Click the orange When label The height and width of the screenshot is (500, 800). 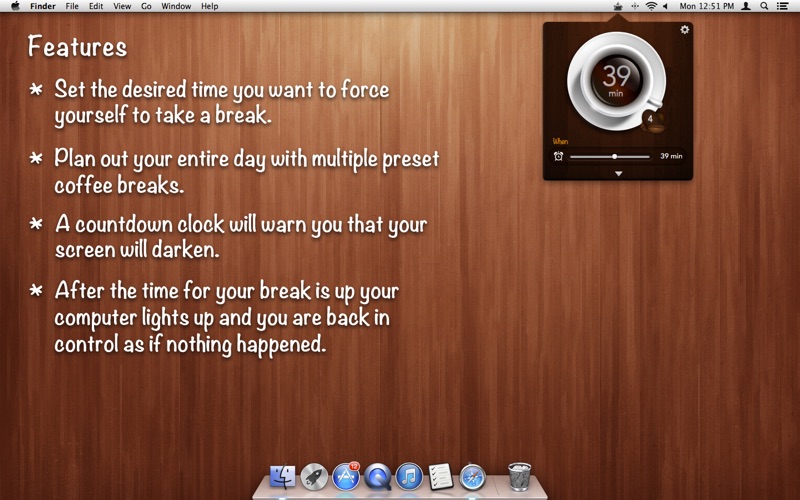[x=560, y=141]
